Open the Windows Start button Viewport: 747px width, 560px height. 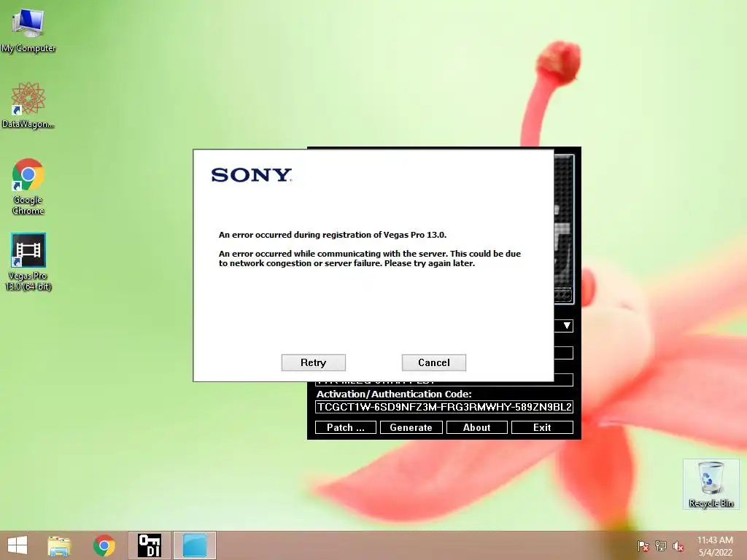point(18,545)
